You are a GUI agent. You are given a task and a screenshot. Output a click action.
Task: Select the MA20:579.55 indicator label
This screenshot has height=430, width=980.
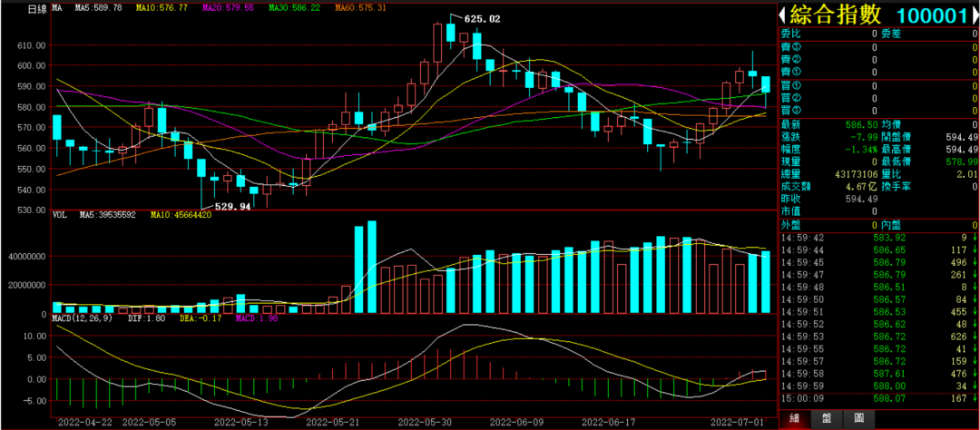pos(229,9)
